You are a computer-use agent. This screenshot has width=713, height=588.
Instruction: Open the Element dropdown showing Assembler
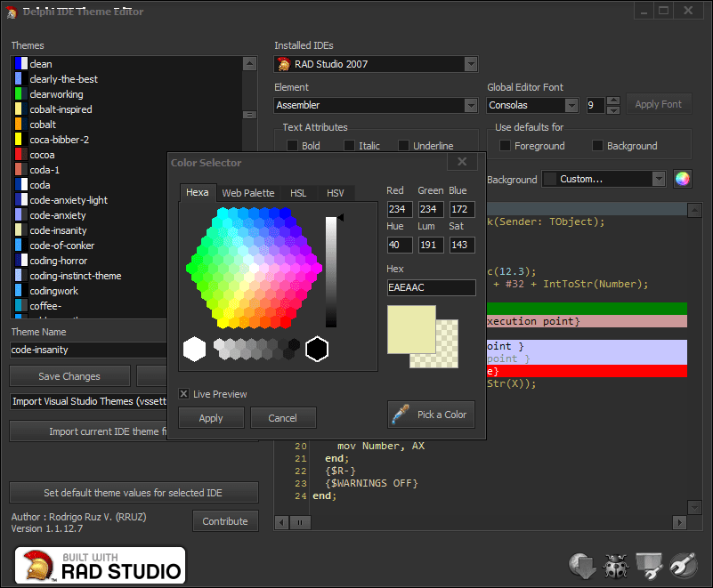coord(473,105)
